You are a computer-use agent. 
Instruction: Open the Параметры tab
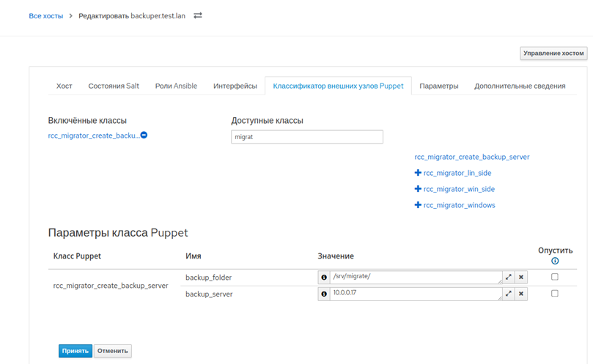coord(438,86)
